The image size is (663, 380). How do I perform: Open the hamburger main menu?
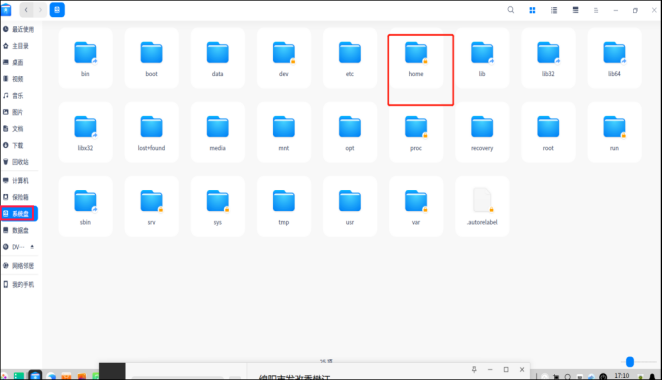[596, 11]
